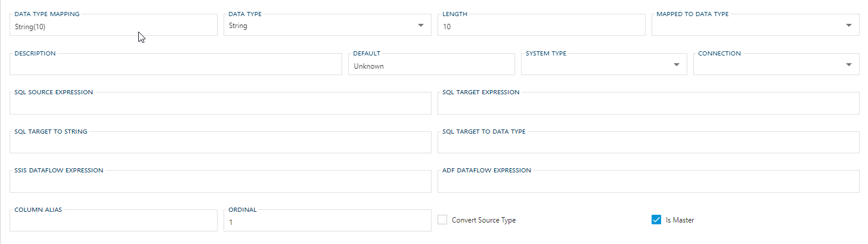This screenshot has height=244, width=868.
Task: Click the Convert Source Type label
Action: 483,220
